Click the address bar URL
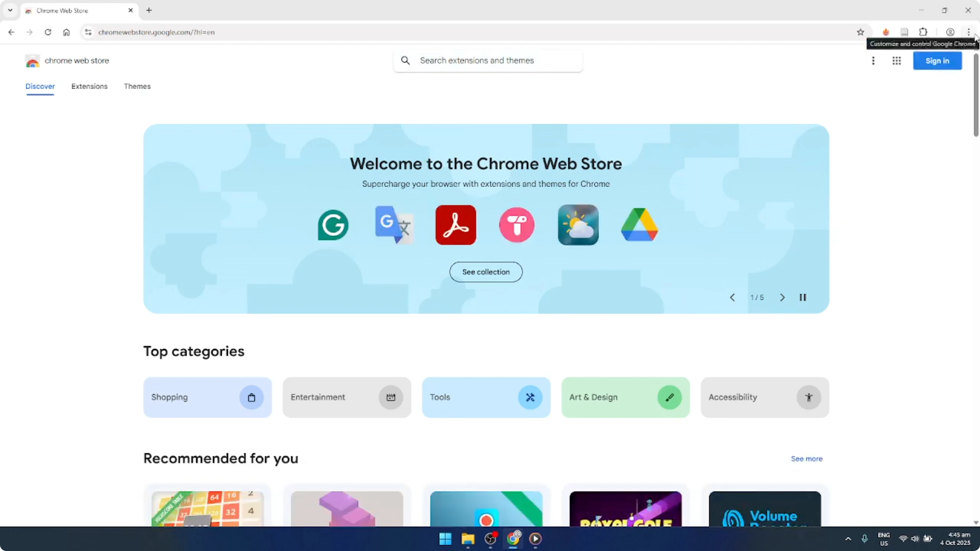The image size is (980, 551). (156, 32)
